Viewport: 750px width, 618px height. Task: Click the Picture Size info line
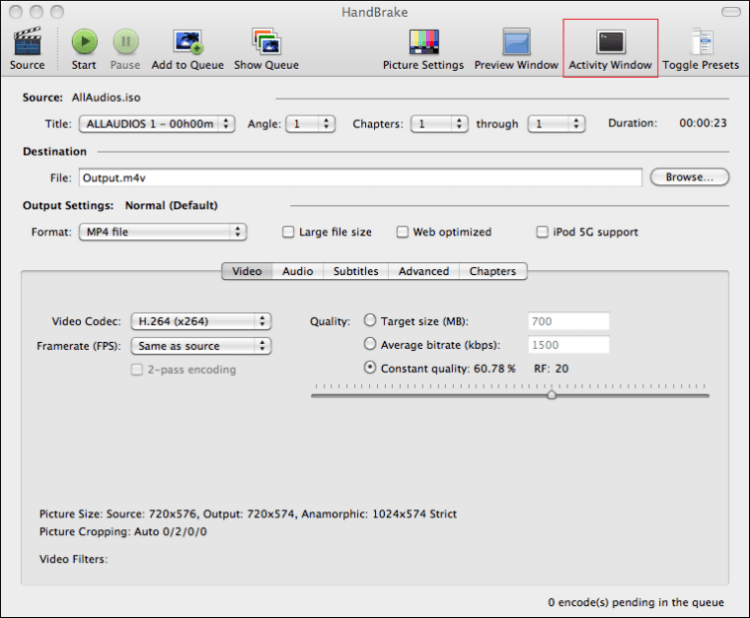248,514
